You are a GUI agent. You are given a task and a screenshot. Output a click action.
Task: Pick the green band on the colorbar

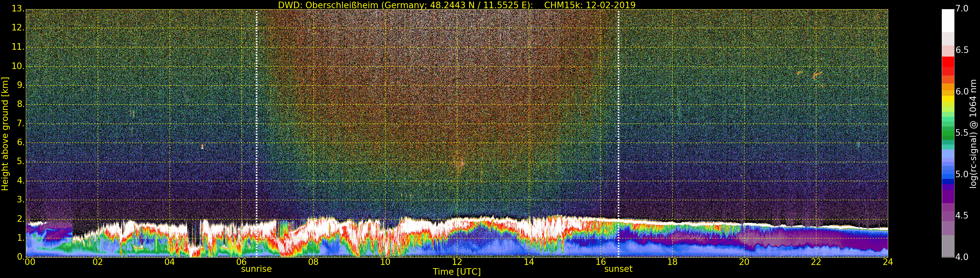948,131
